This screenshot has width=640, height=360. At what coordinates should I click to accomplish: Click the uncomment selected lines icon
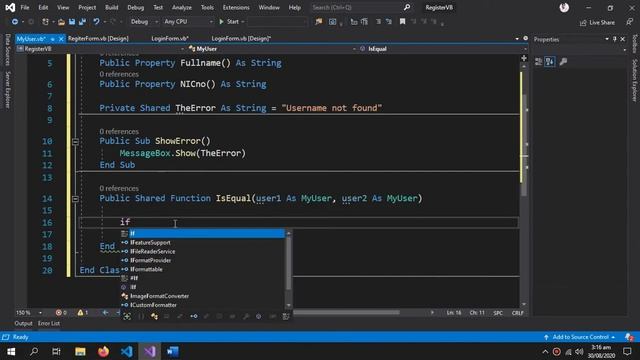(389, 22)
